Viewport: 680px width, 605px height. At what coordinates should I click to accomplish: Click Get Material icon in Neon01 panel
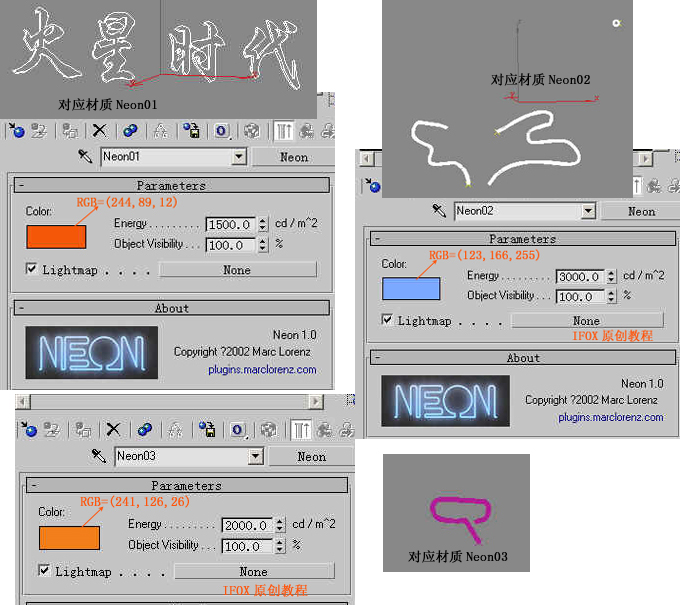16,131
